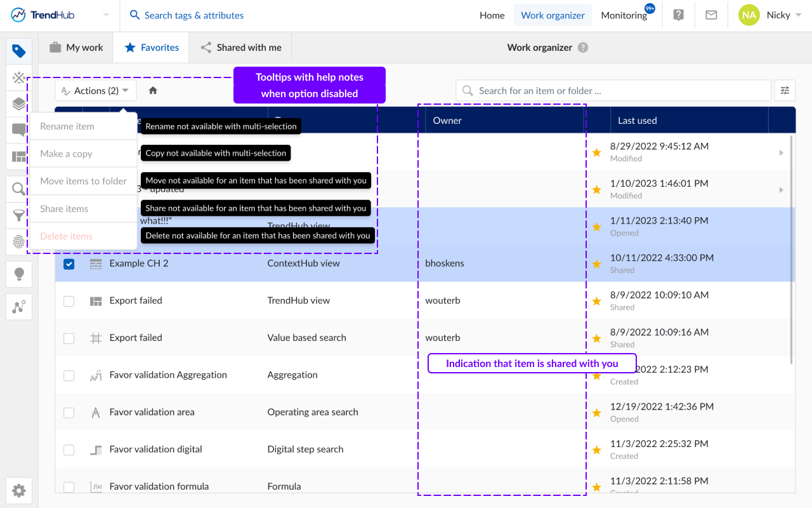Click the home folder icon
Image resolution: width=812 pixels, height=508 pixels.
tap(153, 91)
